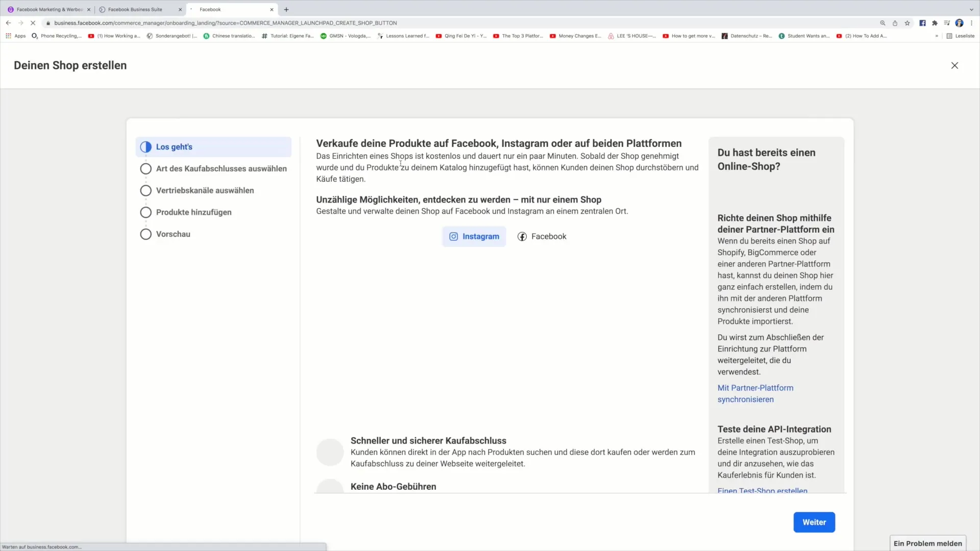This screenshot has width=980, height=551.
Task: Select 'Art des Kaufabschlusses auswählen' radio button
Action: pyautogui.click(x=145, y=168)
